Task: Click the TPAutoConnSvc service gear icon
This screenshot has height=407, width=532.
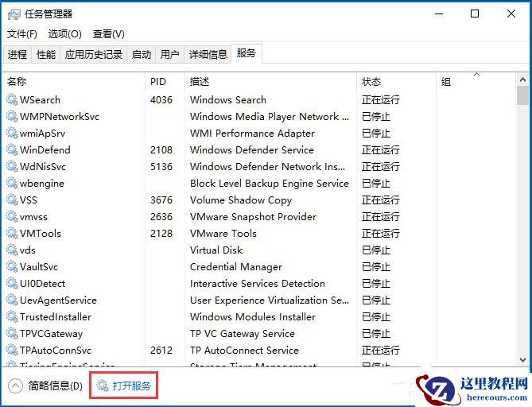Action: coord(12,350)
